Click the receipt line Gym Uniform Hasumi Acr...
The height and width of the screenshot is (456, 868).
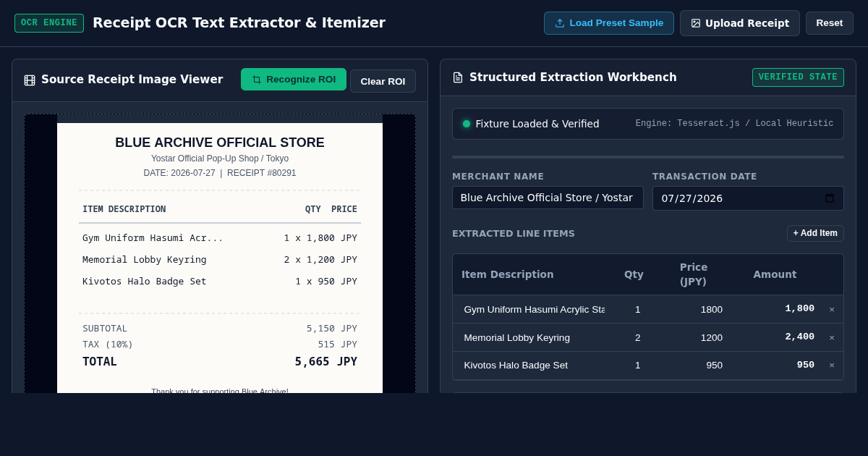click(153, 237)
